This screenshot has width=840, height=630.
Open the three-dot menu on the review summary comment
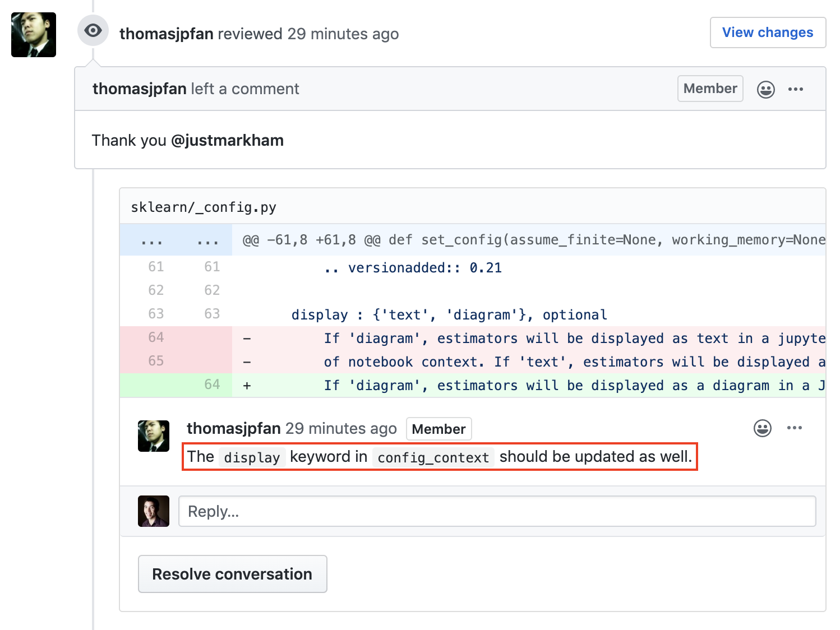pos(795,89)
